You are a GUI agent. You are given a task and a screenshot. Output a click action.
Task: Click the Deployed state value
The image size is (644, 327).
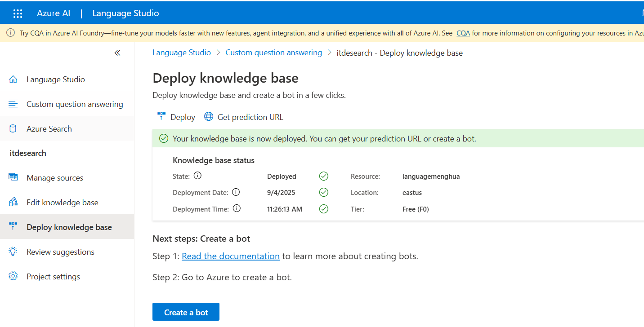[282, 177]
